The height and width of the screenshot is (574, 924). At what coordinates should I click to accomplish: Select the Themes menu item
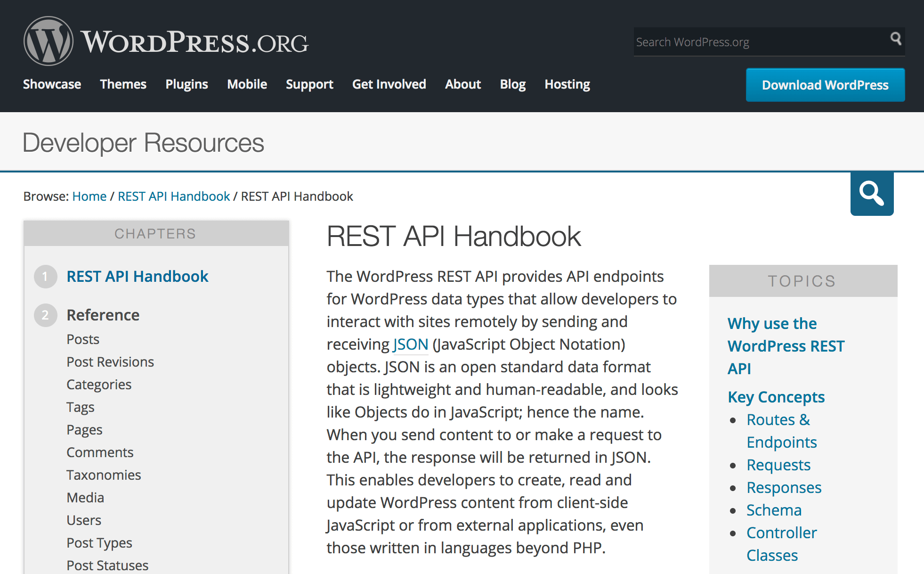click(123, 84)
